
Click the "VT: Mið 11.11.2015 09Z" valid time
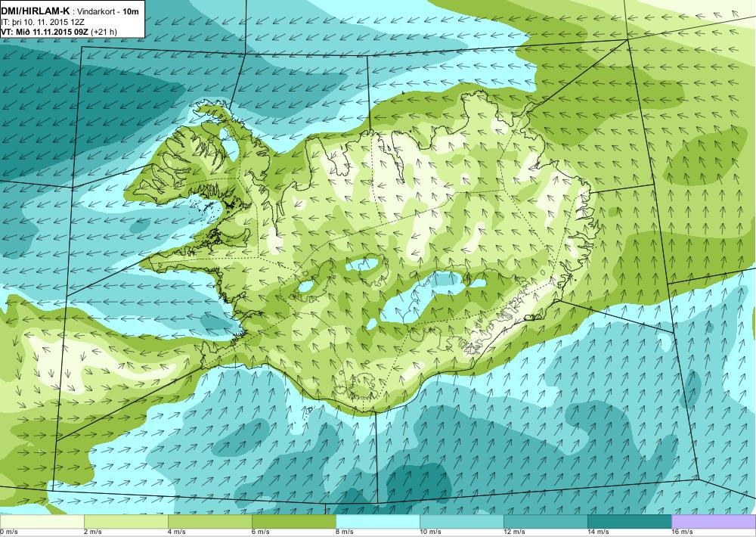pos(45,32)
